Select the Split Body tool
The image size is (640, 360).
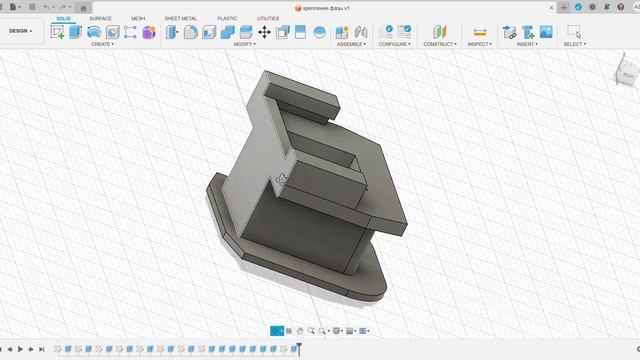pyautogui.click(x=300, y=32)
